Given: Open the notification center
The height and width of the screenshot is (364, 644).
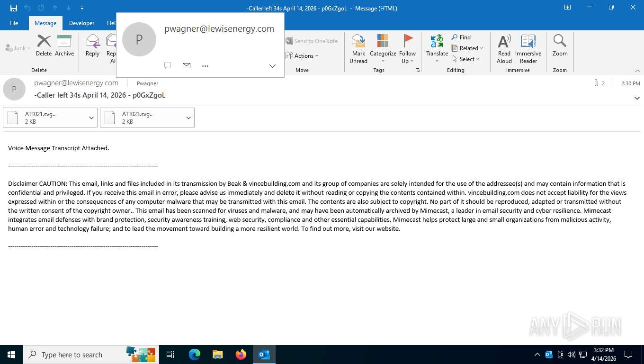Looking at the screenshot, I should pyautogui.click(x=628, y=355).
